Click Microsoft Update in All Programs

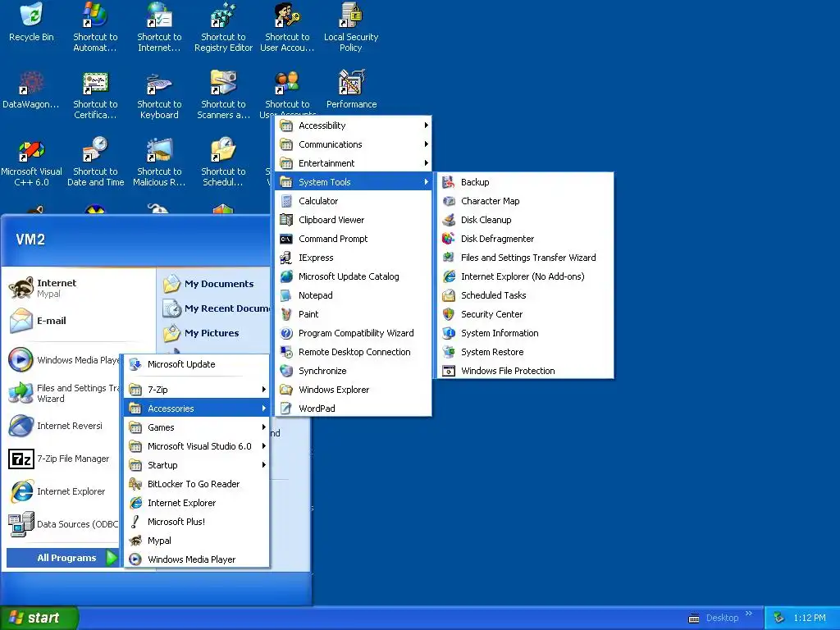[197, 364]
